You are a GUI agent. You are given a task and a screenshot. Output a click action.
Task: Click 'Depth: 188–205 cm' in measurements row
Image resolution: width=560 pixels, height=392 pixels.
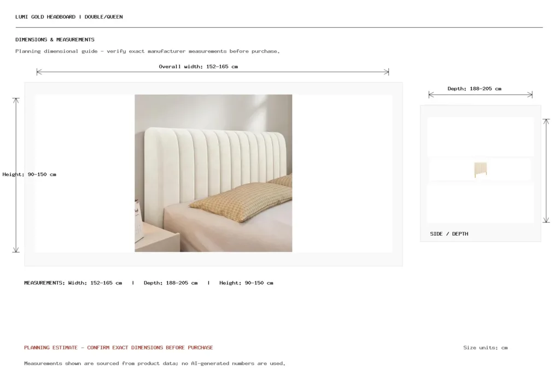pyautogui.click(x=171, y=283)
